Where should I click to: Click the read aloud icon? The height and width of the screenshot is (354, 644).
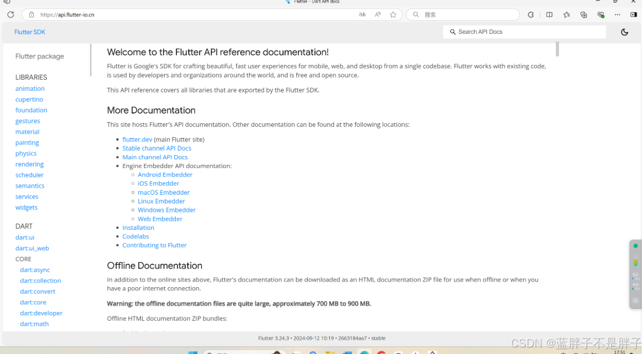pyautogui.click(x=378, y=15)
